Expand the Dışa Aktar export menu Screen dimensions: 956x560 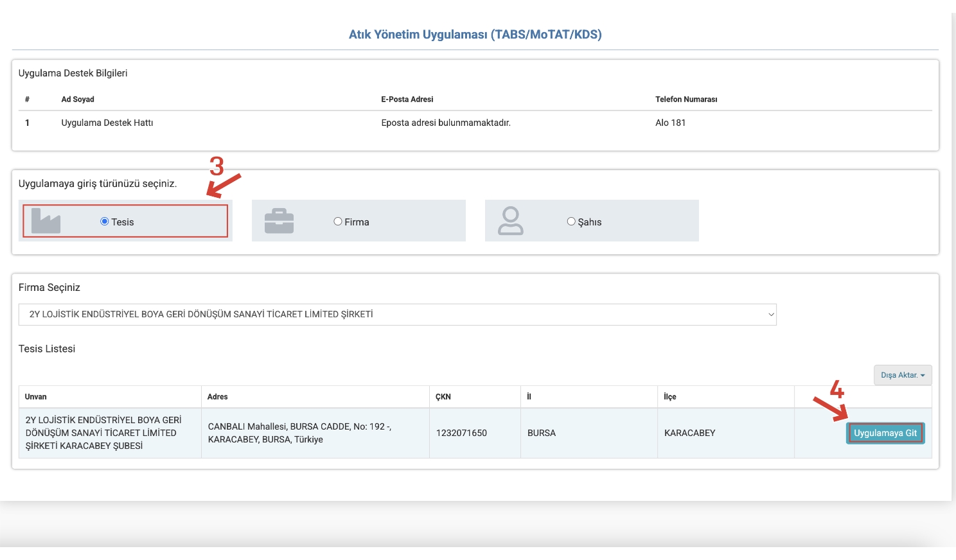[x=902, y=375]
